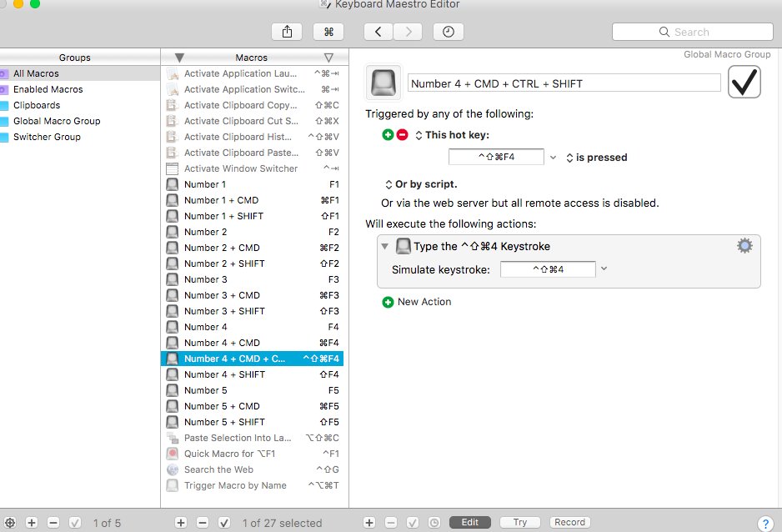Viewport: 782px width, 532px height.
Task: Focus the Search field
Action: click(x=693, y=32)
